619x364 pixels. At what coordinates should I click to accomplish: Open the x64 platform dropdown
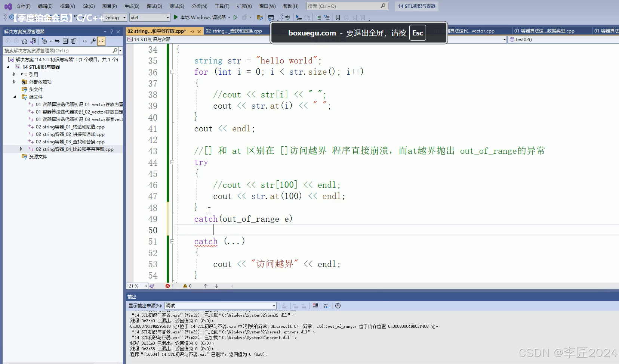[x=150, y=18]
